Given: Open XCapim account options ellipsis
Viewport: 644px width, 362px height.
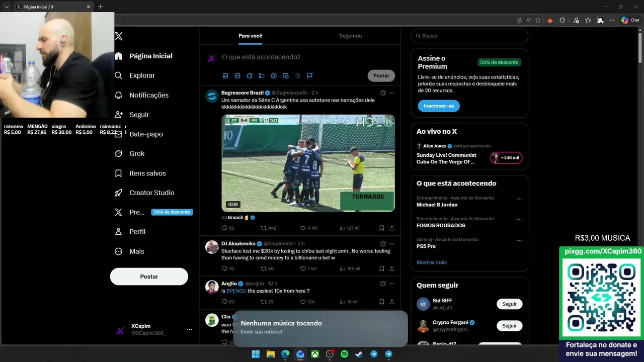Looking at the screenshot, I should [190, 330].
